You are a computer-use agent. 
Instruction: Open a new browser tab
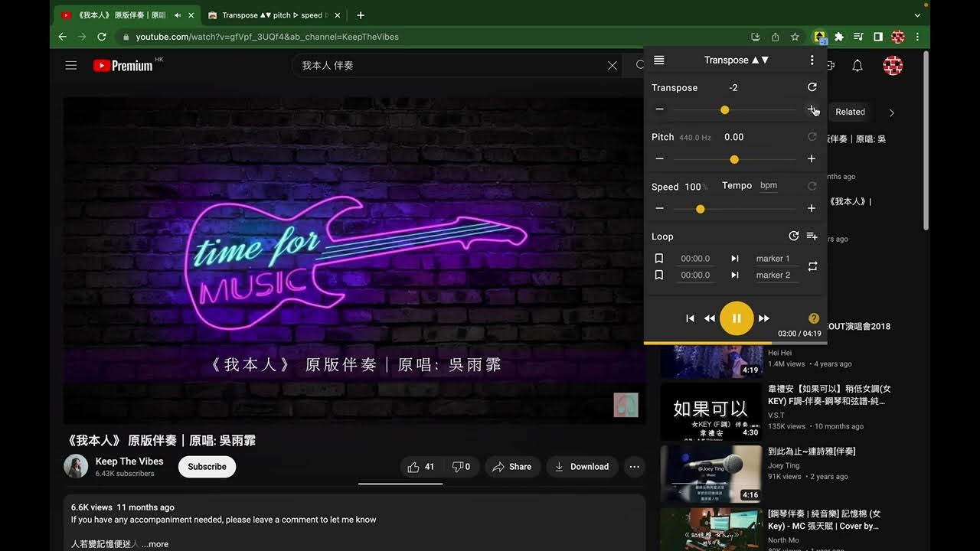point(361,15)
